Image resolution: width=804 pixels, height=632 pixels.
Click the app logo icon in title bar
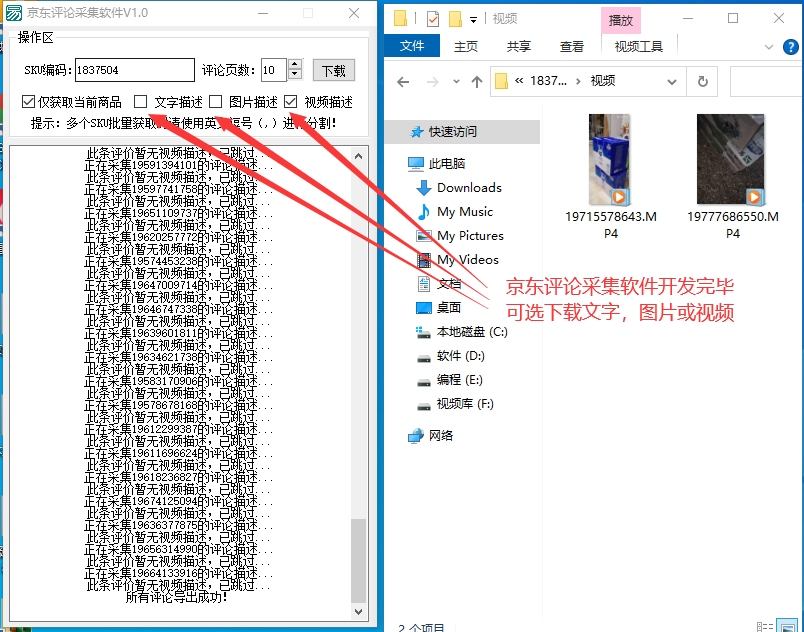pyautogui.click(x=13, y=13)
